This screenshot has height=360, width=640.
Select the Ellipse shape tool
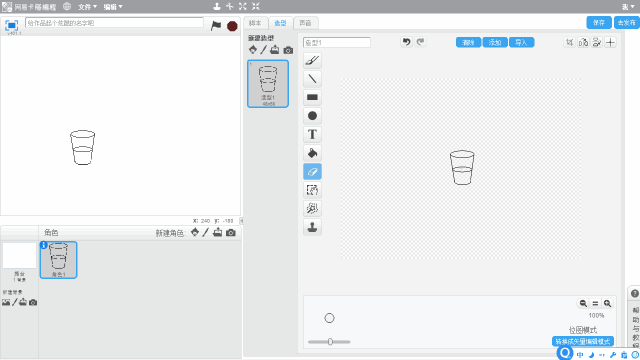(x=312, y=116)
